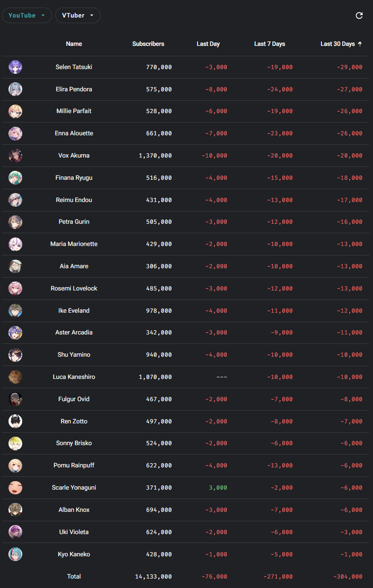Click the Last 30 Days sort arrow

coord(360,44)
